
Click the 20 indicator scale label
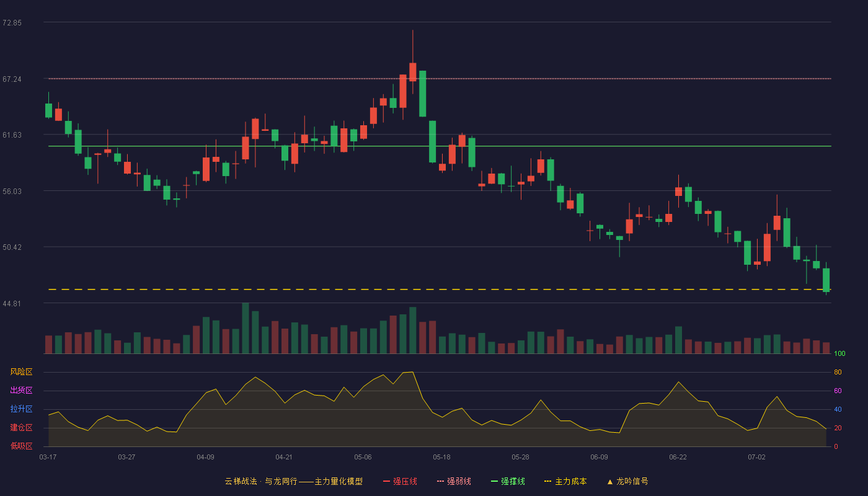838,428
